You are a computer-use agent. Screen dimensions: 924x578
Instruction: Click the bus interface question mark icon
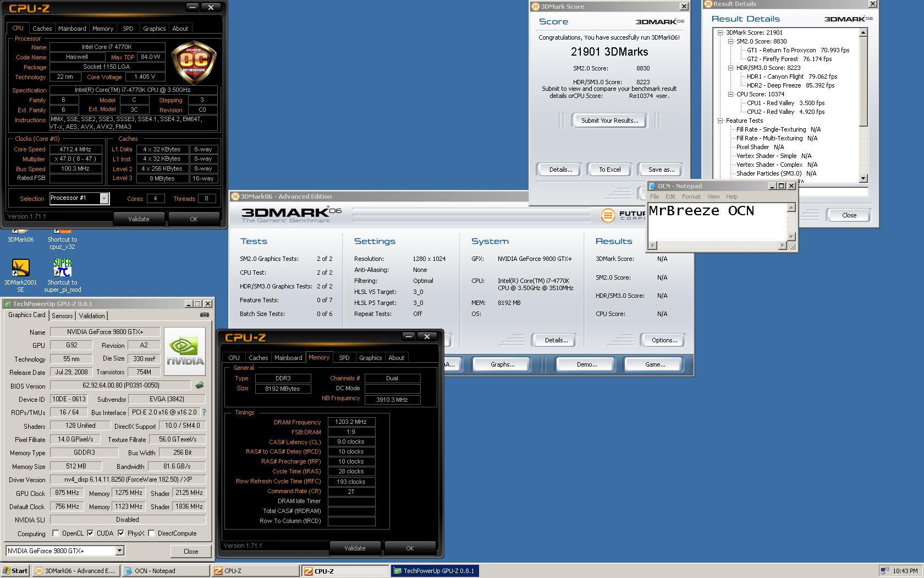[x=204, y=412]
